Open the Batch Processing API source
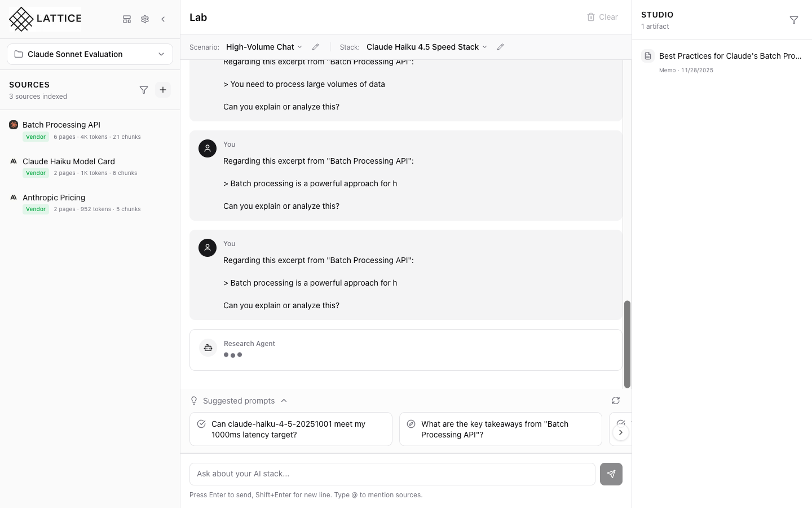 [x=61, y=125]
